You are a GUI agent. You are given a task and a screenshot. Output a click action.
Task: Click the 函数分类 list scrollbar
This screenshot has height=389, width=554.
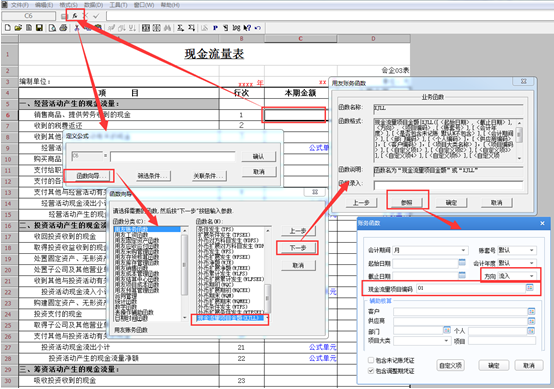point(184,274)
